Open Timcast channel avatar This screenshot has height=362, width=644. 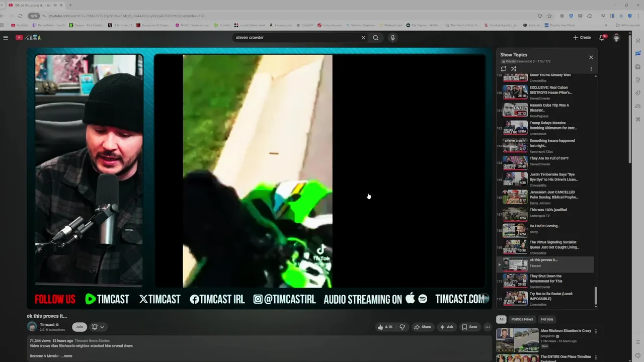click(32, 327)
